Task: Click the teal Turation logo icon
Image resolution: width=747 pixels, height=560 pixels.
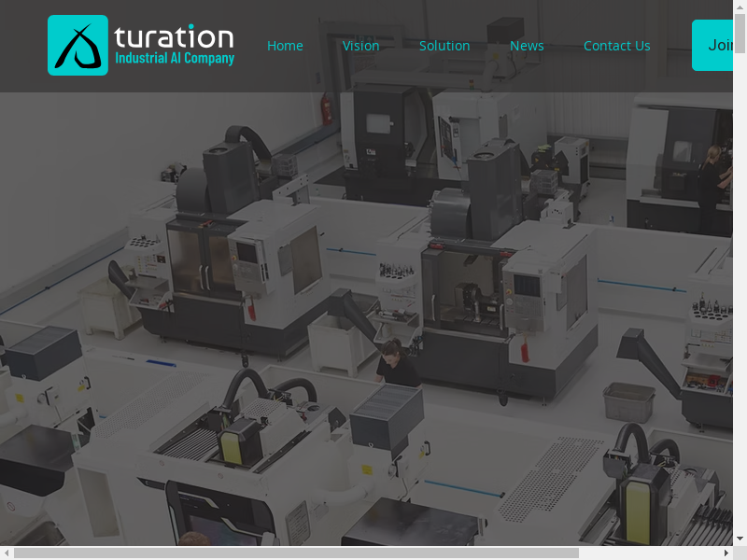Action: 78,45
